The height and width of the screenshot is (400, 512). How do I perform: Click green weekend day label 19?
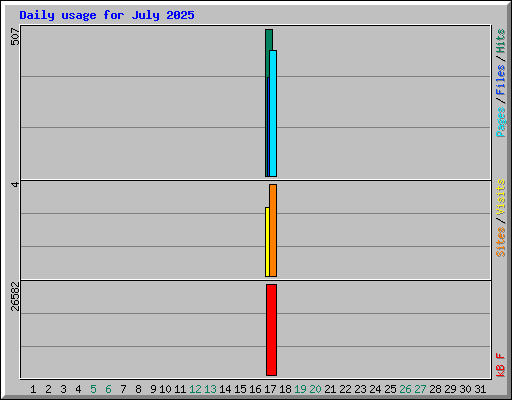tap(300, 389)
